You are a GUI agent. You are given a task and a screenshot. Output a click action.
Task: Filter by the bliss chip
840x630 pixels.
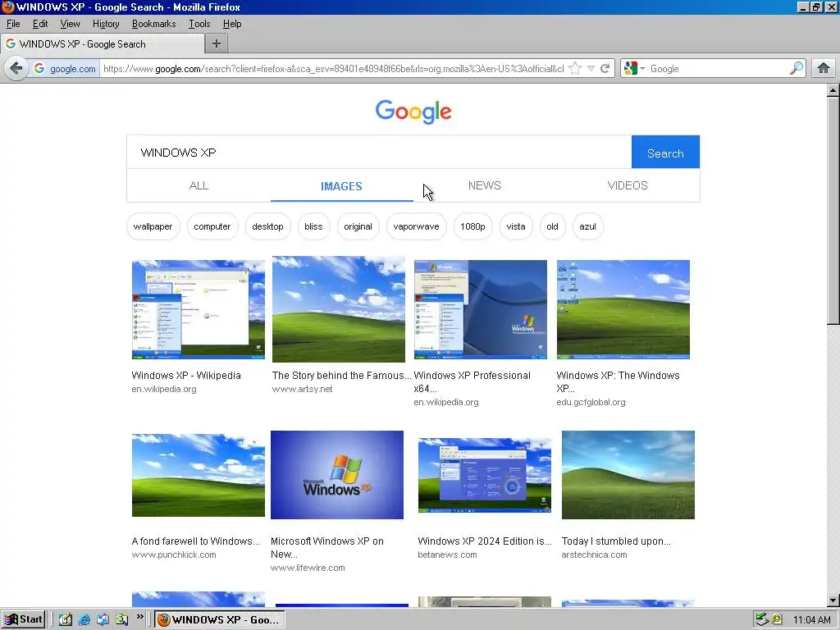click(x=313, y=226)
